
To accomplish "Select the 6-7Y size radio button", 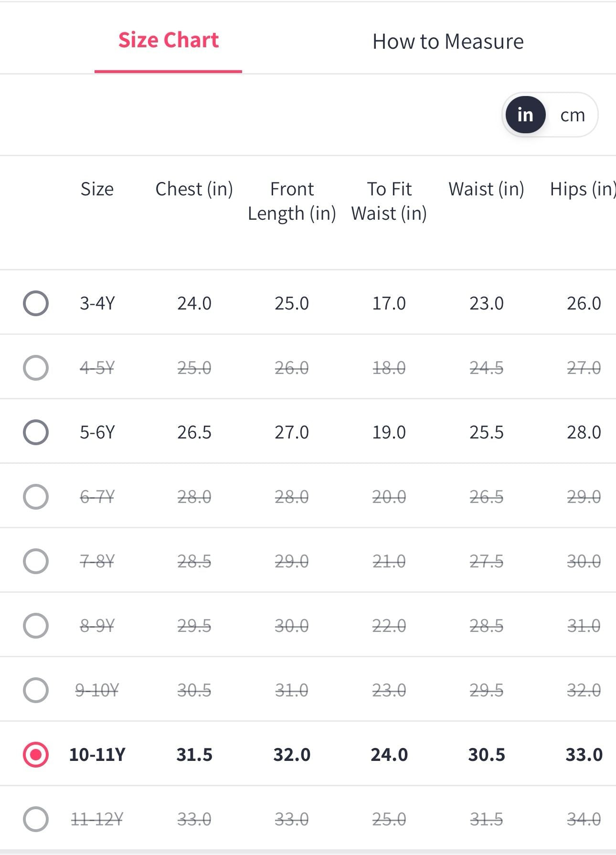I will [x=36, y=497].
